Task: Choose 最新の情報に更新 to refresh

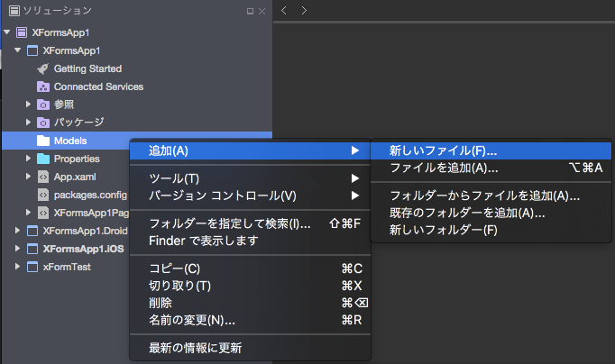Action: 250,348
